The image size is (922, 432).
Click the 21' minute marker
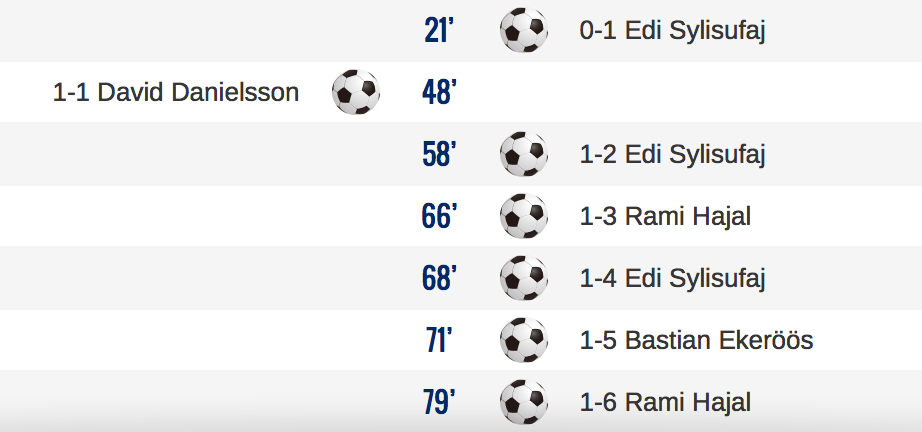439,30
